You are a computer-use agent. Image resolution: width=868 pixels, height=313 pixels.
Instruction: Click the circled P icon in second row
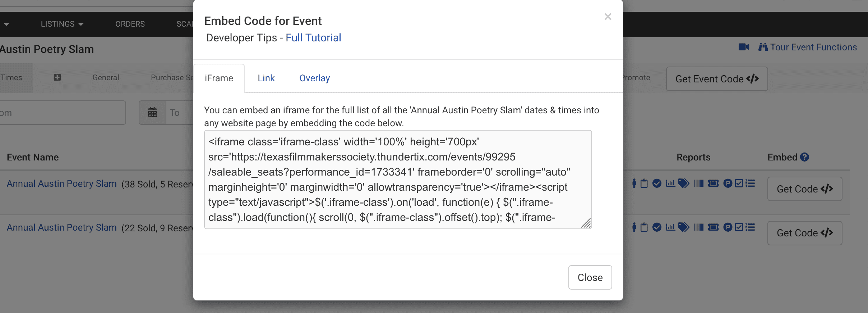pos(728,227)
